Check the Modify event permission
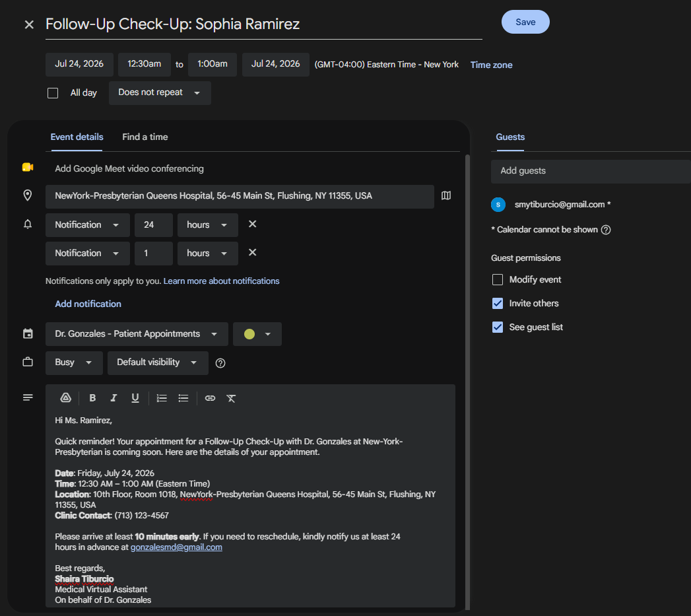The image size is (691, 616). point(498,279)
